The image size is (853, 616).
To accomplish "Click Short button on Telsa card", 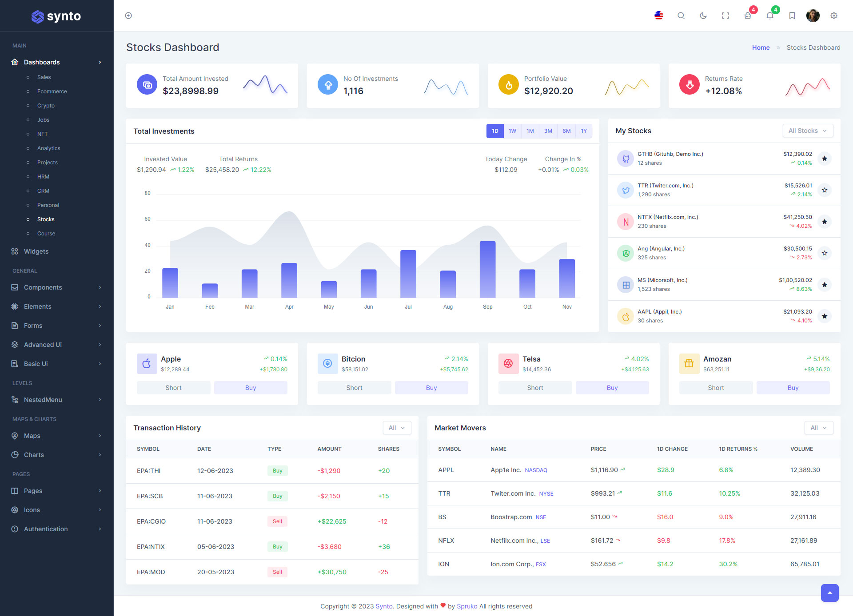I will (535, 388).
